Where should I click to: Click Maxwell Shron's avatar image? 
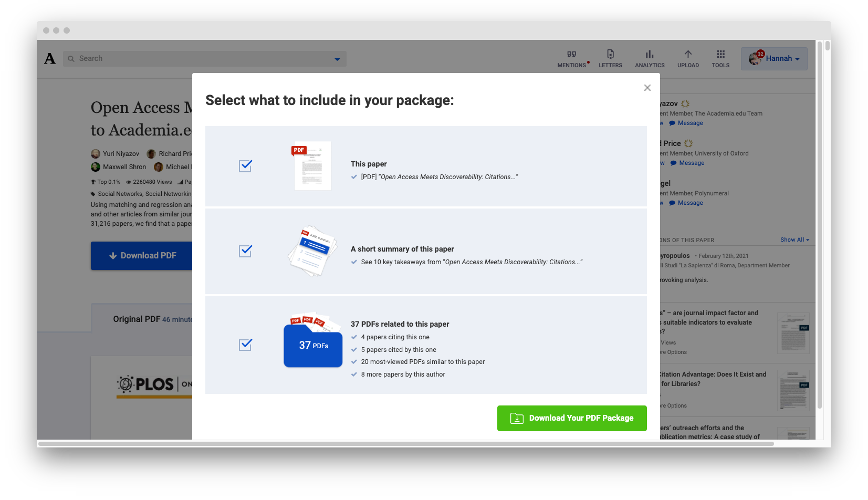[96, 167]
